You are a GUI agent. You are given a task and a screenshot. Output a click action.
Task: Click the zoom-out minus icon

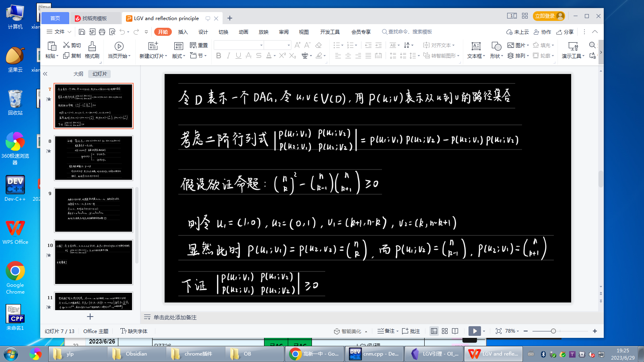pos(526,331)
